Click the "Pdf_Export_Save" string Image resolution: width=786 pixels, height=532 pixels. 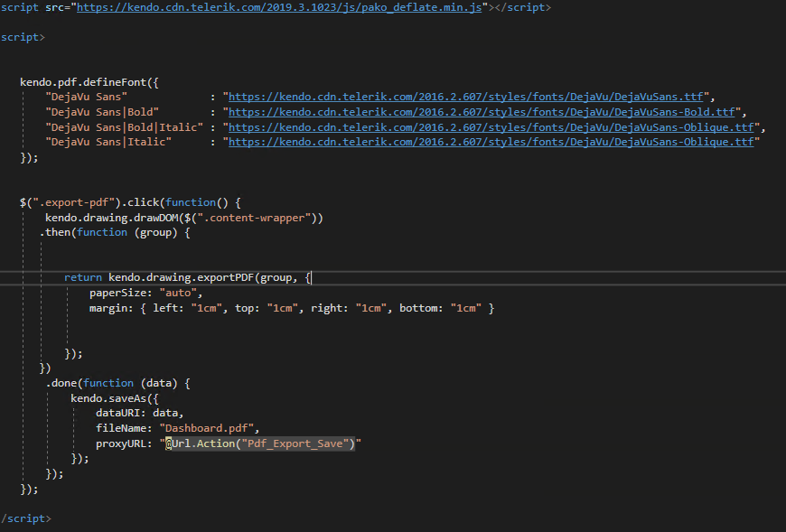click(x=295, y=443)
